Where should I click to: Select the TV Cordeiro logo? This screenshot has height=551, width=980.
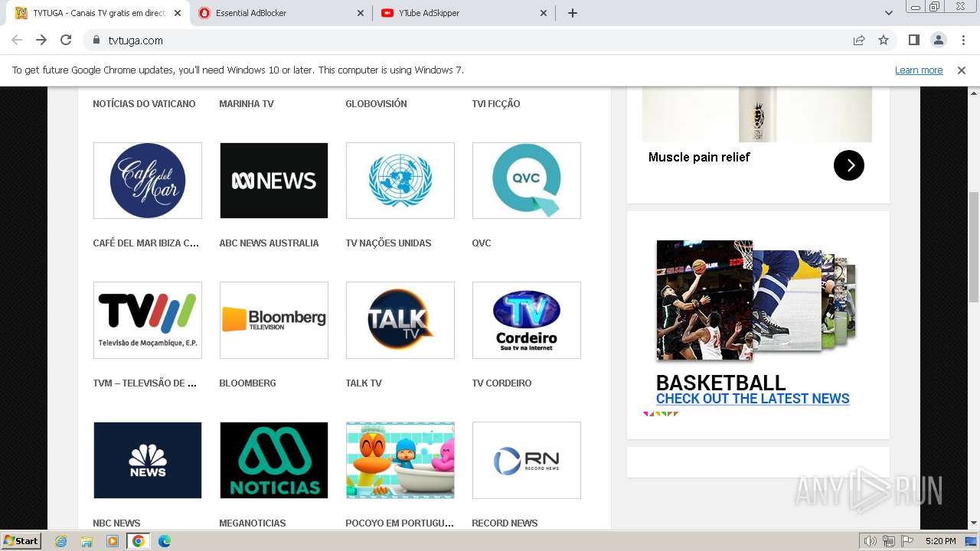pyautogui.click(x=527, y=320)
